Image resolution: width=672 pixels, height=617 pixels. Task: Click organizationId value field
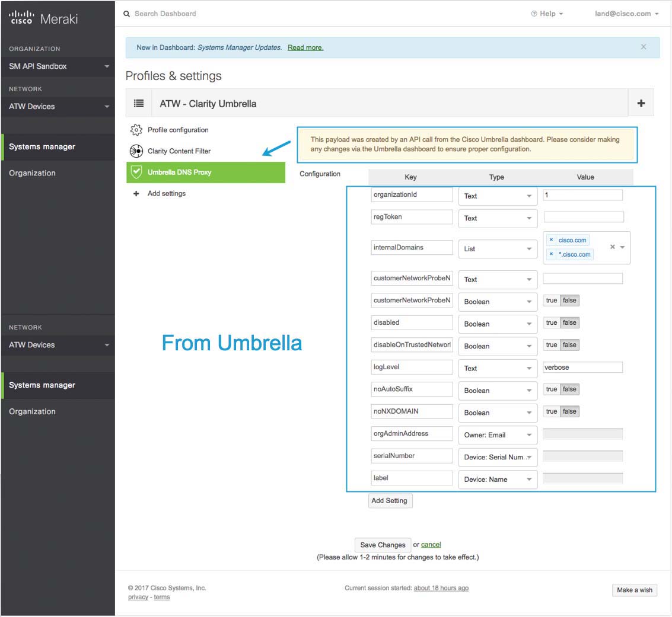pos(582,195)
